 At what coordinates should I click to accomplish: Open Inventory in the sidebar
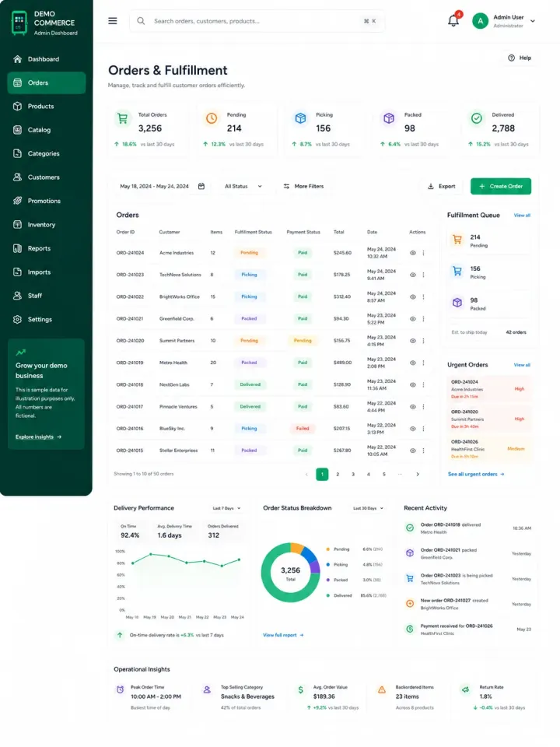pos(46,225)
